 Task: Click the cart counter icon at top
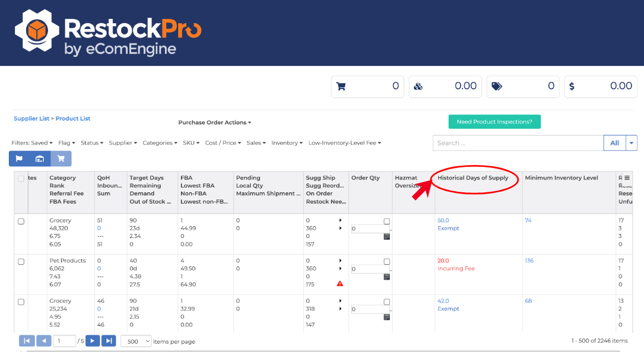coord(342,87)
